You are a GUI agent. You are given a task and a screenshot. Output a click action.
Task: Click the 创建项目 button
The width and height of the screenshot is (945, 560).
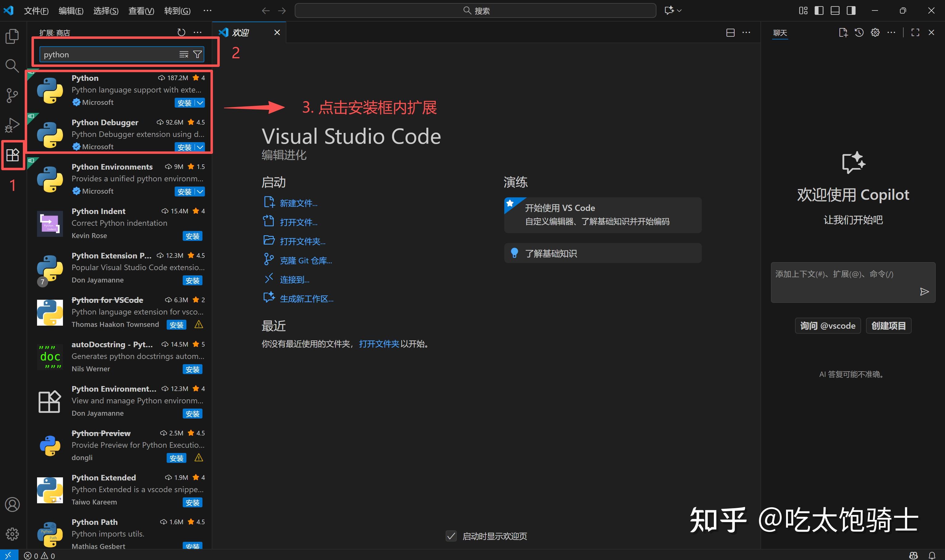point(889,325)
